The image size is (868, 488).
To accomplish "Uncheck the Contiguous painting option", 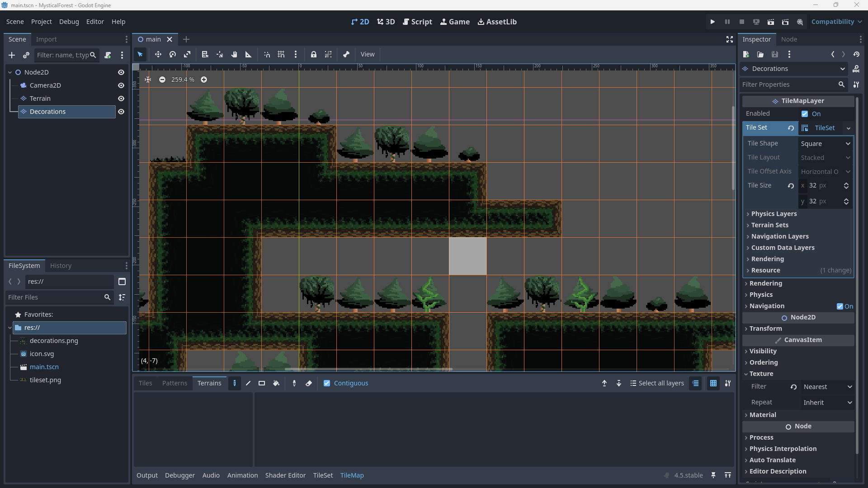I will (x=327, y=383).
